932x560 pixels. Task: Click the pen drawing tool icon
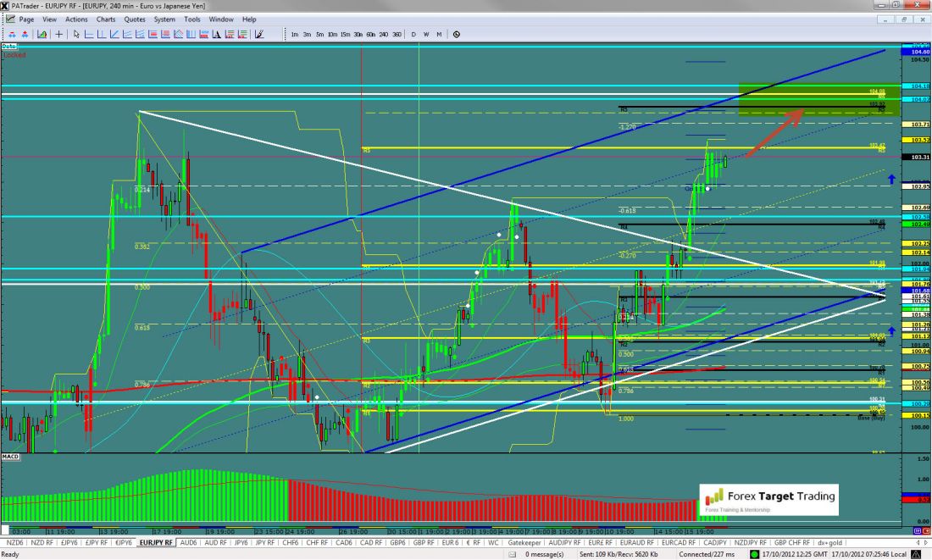click(258, 35)
